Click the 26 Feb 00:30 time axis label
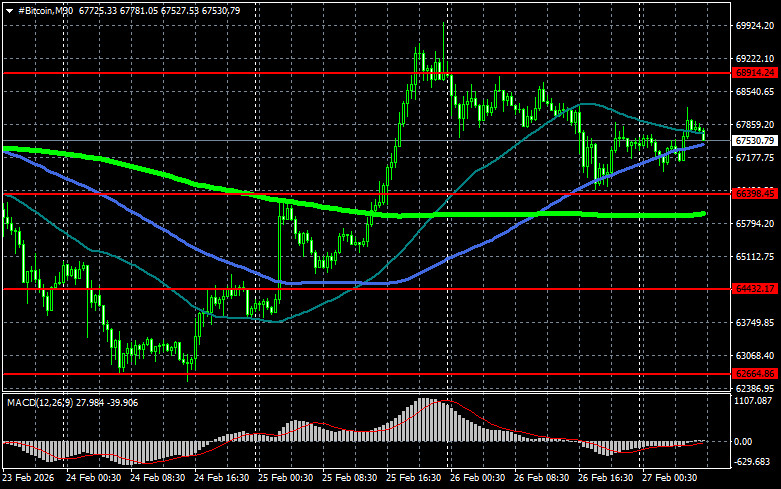This screenshot has height=489, width=781. point(478,478)
